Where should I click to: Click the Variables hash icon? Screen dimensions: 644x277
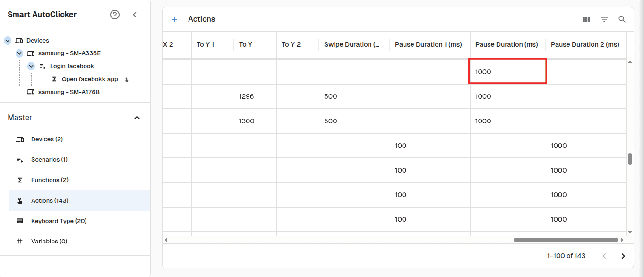pyautogui.click(x=19, y=241)
